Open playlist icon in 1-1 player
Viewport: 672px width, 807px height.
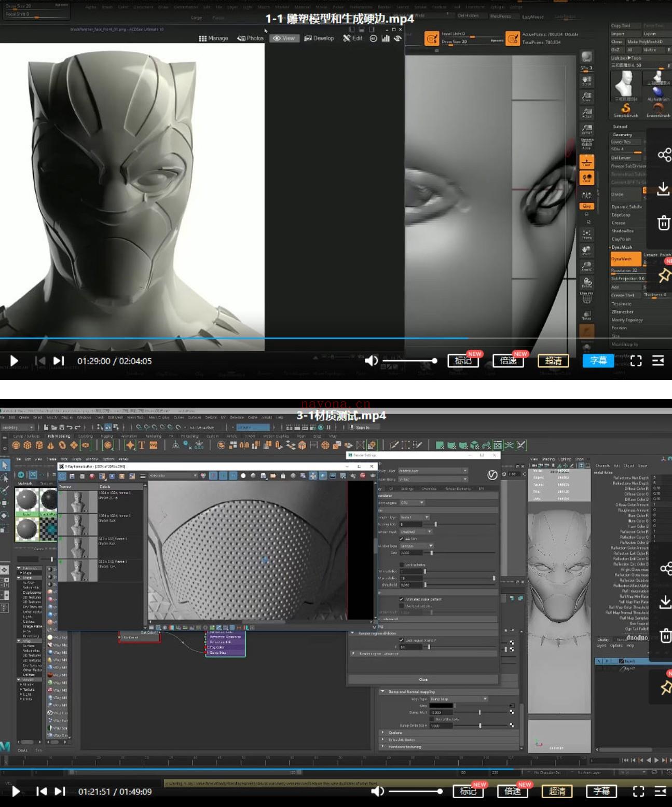pos(658,361)
